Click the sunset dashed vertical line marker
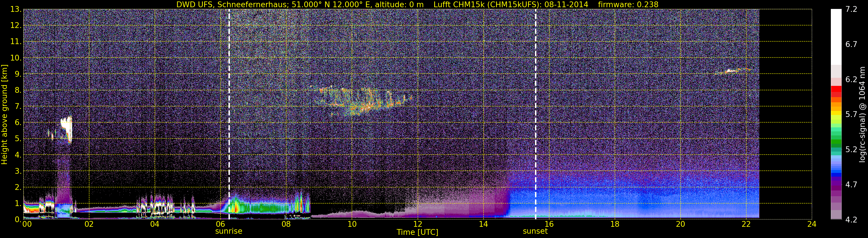The height and width of the screenshot is (238, 868). pyautogui.click(x=536, y=114)
